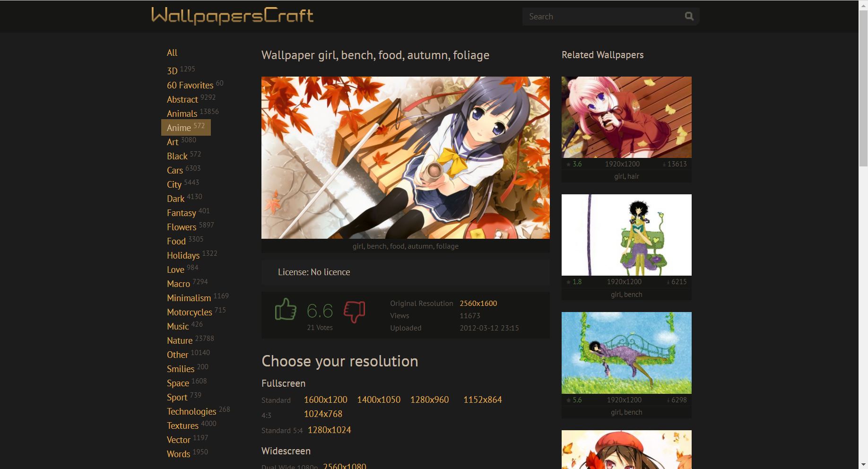Open the Abstract category
868x469 pixels.
pyautogui.click(x=182, y=99)
